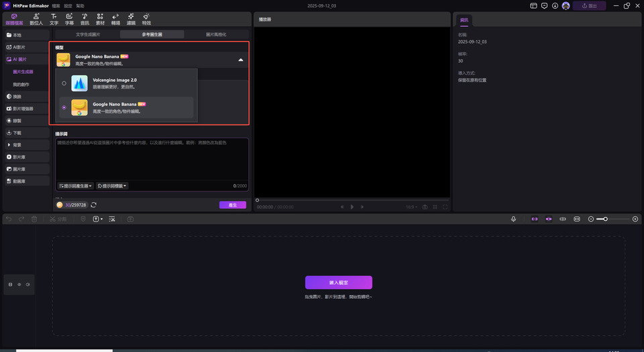Click the 匯入檔案 import button in timeline
Viewport: 644px width, 352px height.
(x=338, y=282)
